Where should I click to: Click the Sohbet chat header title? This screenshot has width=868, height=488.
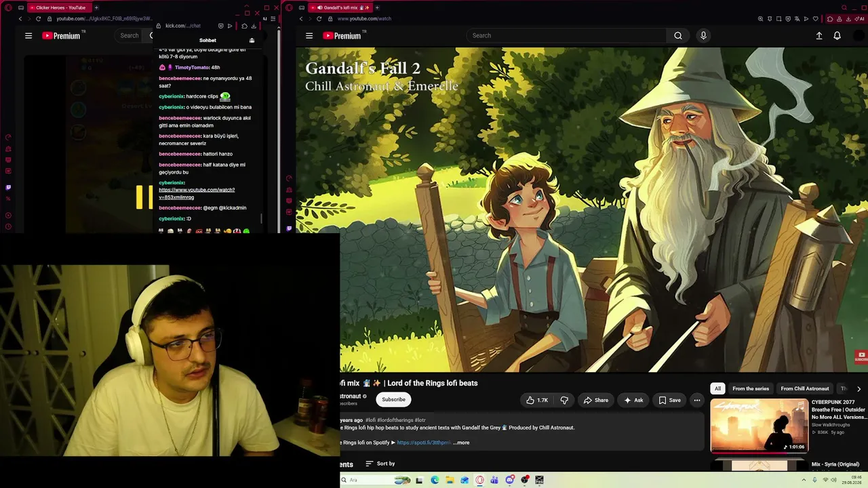[x=208, y=41]
